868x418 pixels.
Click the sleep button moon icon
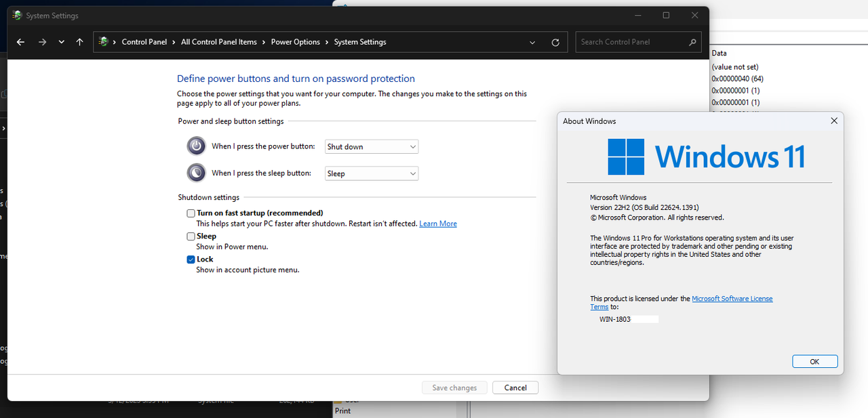point(197,173)
